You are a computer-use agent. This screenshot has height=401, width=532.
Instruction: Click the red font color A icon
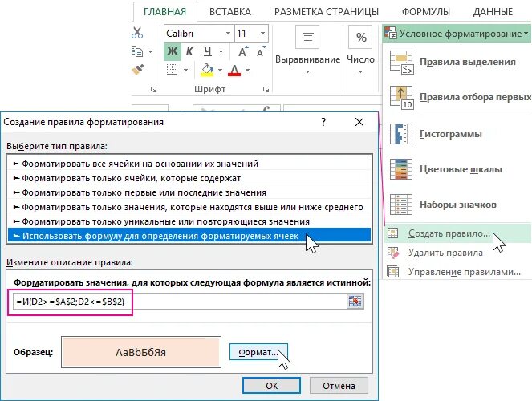click(x=234, y=70)
